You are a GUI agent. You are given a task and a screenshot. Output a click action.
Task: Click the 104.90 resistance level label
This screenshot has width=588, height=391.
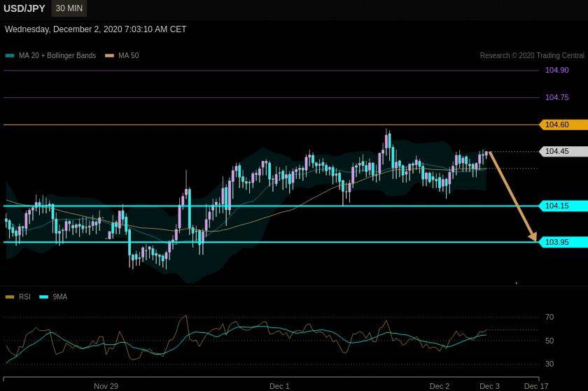tap(557, 70)
